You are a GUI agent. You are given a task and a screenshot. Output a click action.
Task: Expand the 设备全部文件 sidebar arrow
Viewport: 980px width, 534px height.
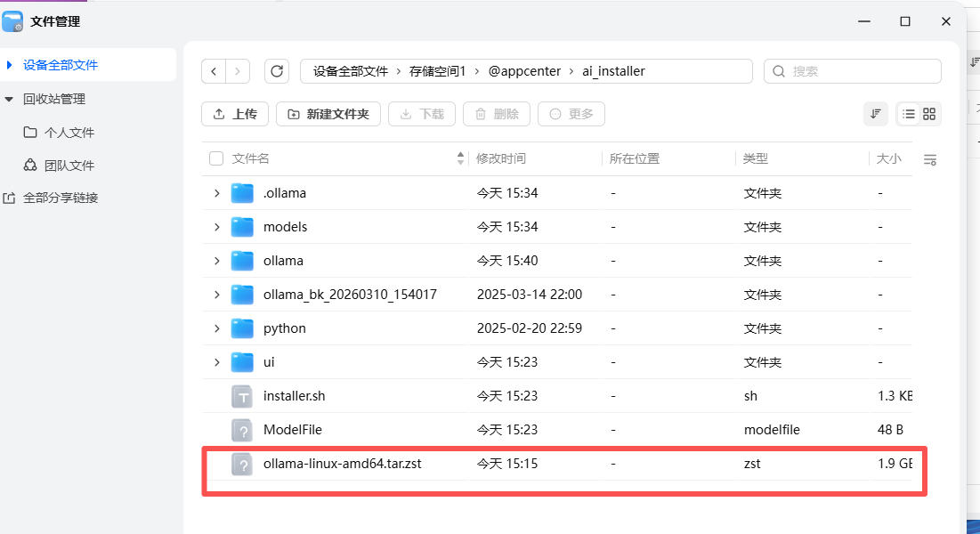coord(9,65)
